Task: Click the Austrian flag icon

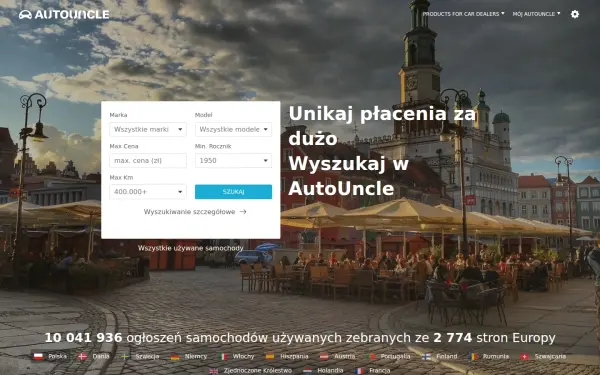Action: click(x=324, y=357)
